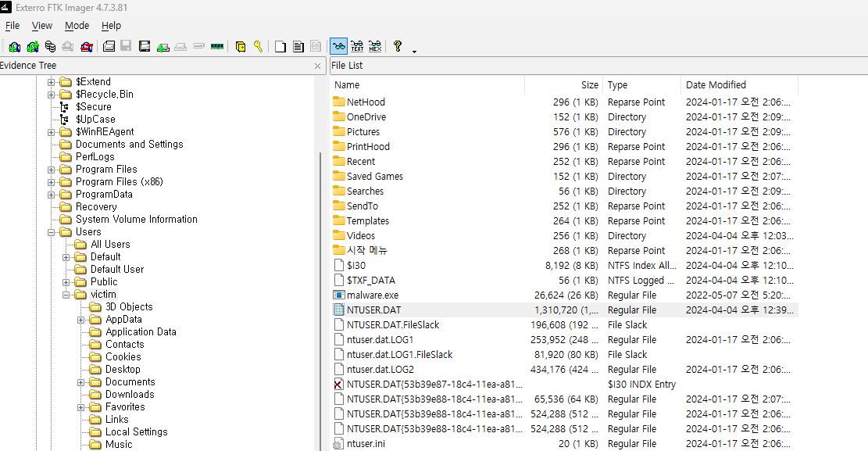The image size is (868, 451).
Task: Click the Add Evidence Item toolbar icon
Action: coord(14,47)
